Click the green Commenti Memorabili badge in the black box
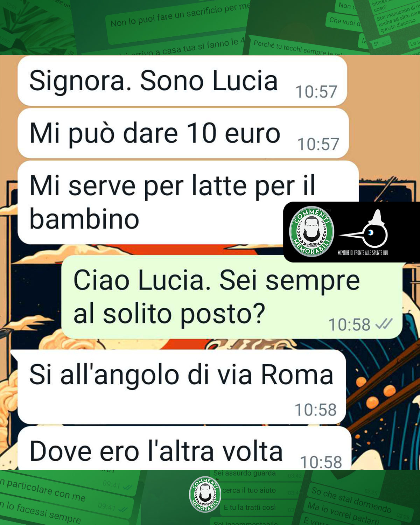The width and height of the screenshot is (420, 525). (312, 231)
